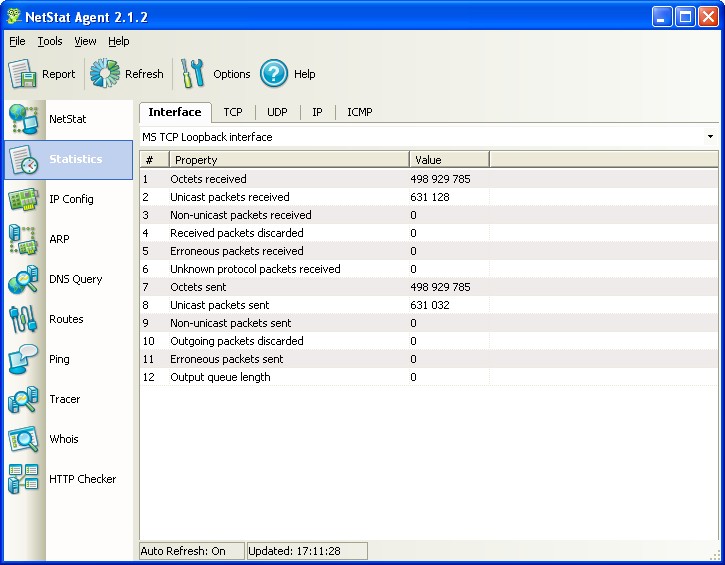The width and height of the screenshot is (725, 565).
Task: Expand the MS TCP Loopback interface dropdown
Action: coord(710,137)
